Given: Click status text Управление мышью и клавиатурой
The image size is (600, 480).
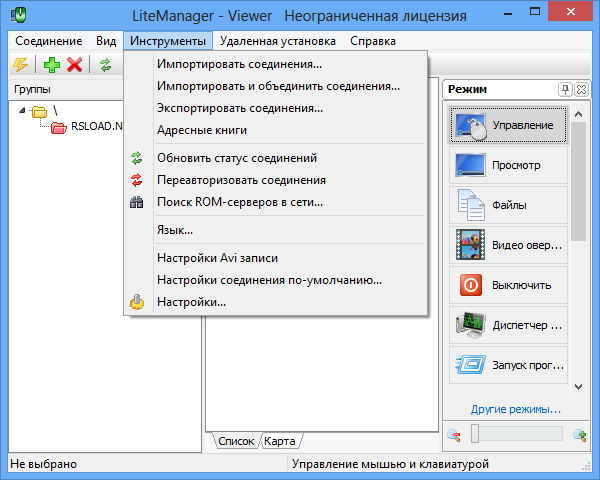Looking at the screenshot, I should point(390,464).
